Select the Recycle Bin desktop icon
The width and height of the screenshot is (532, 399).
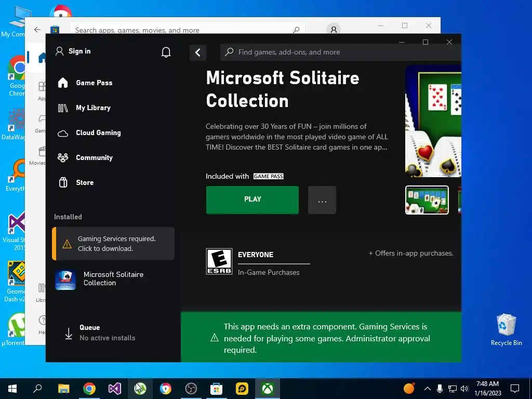click(506, 329)
